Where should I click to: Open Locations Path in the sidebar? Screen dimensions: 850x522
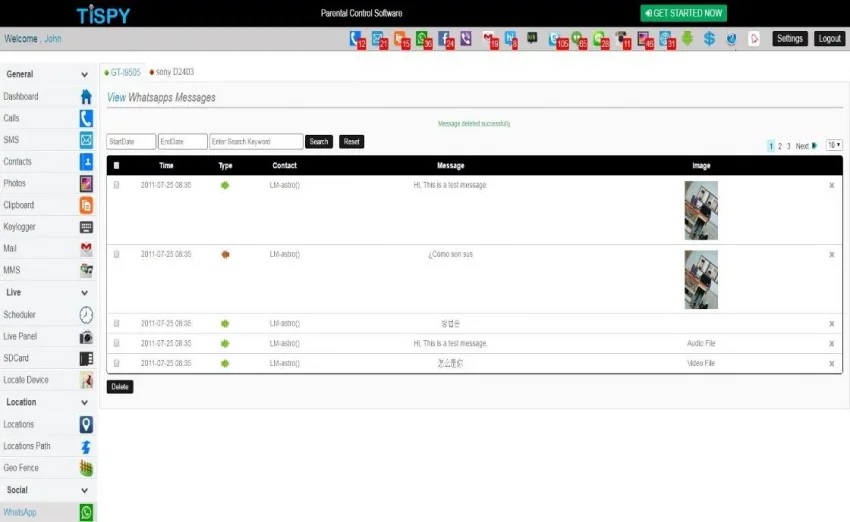(x=48, y=446)
